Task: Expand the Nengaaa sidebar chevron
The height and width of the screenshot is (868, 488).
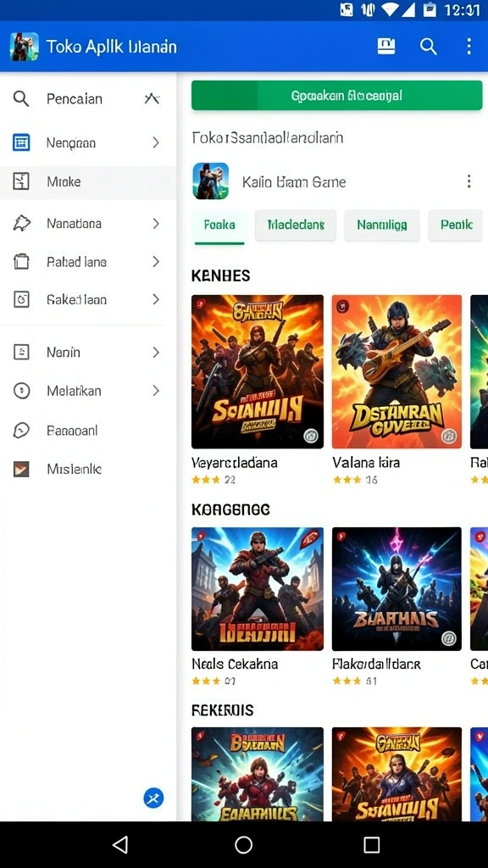Action: coord(156,142)
